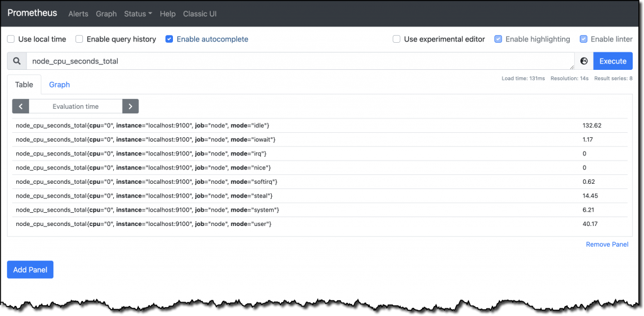Step evaluation time forward arrow

click(x=130, y=106)
